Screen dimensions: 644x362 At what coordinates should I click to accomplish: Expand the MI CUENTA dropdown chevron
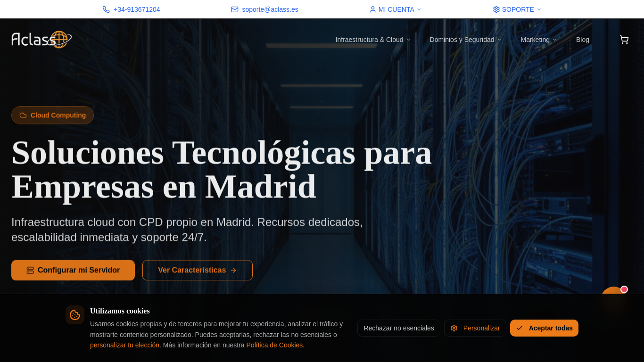[419, 9]
